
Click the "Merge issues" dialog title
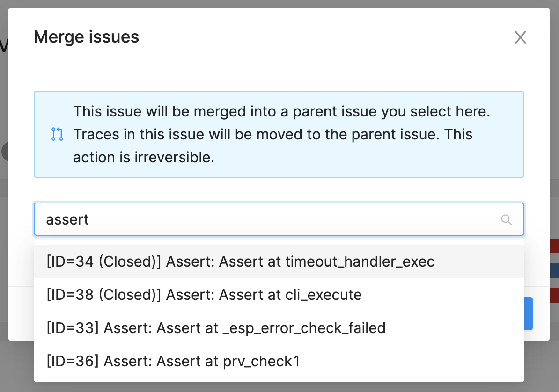pos(87,37)
